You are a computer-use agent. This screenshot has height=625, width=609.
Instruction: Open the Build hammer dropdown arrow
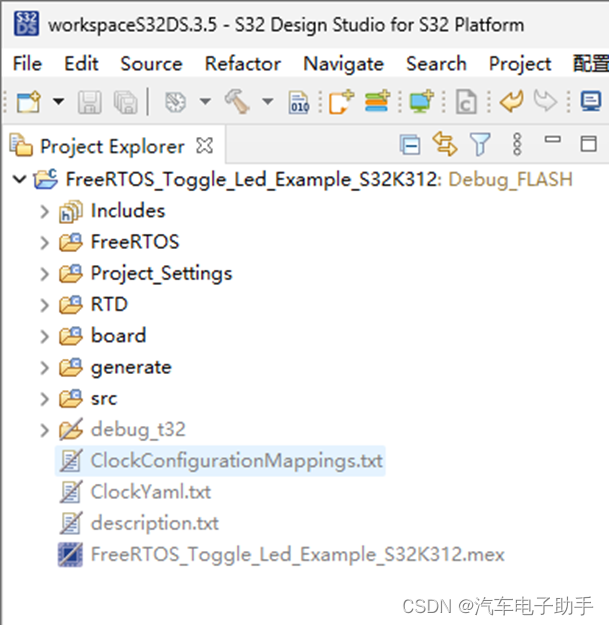point(268,102)
